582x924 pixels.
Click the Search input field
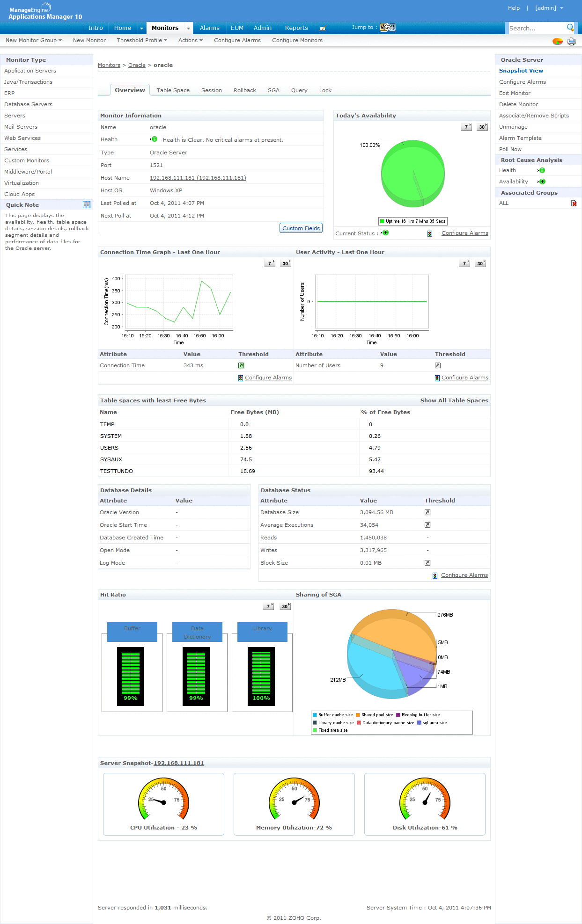(537, 28)
